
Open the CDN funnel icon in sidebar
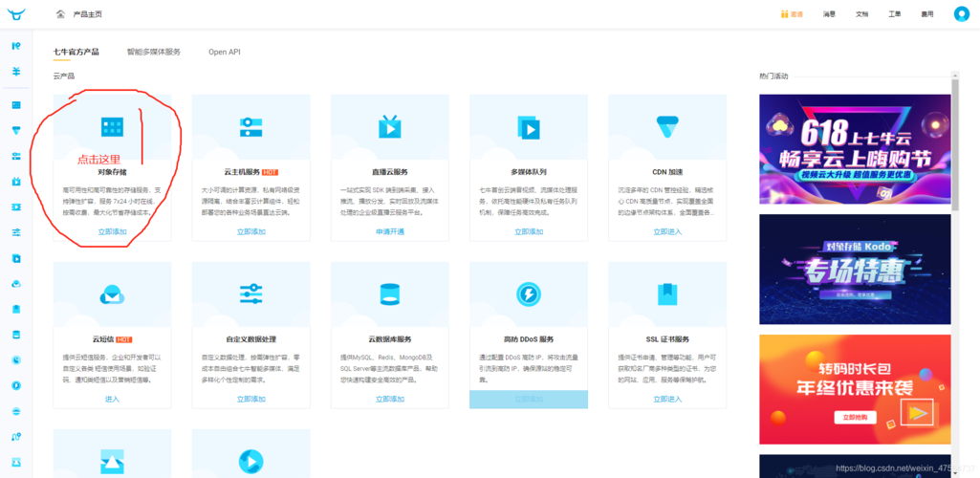tap(17, 131)
